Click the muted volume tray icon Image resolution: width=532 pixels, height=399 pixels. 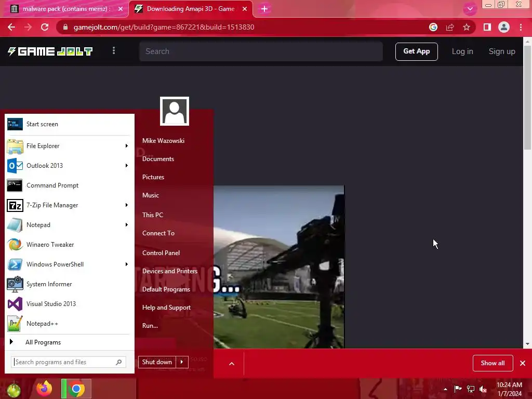[x=483, y=389]
